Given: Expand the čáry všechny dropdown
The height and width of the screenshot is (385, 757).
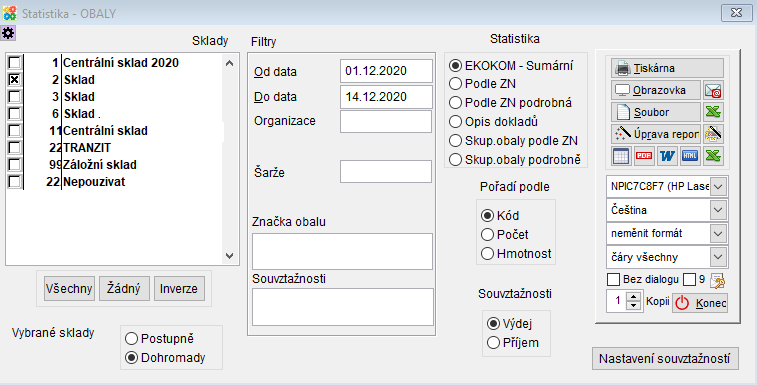Looking at the screenshot, I should coord(718,257).
